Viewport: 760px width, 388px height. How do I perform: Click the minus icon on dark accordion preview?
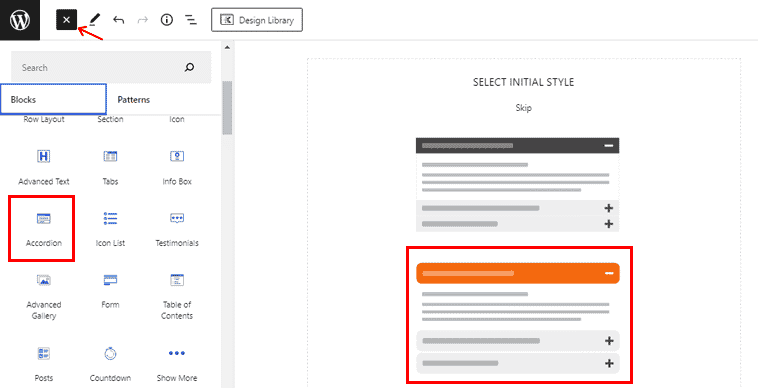click(x=609, y=145)
